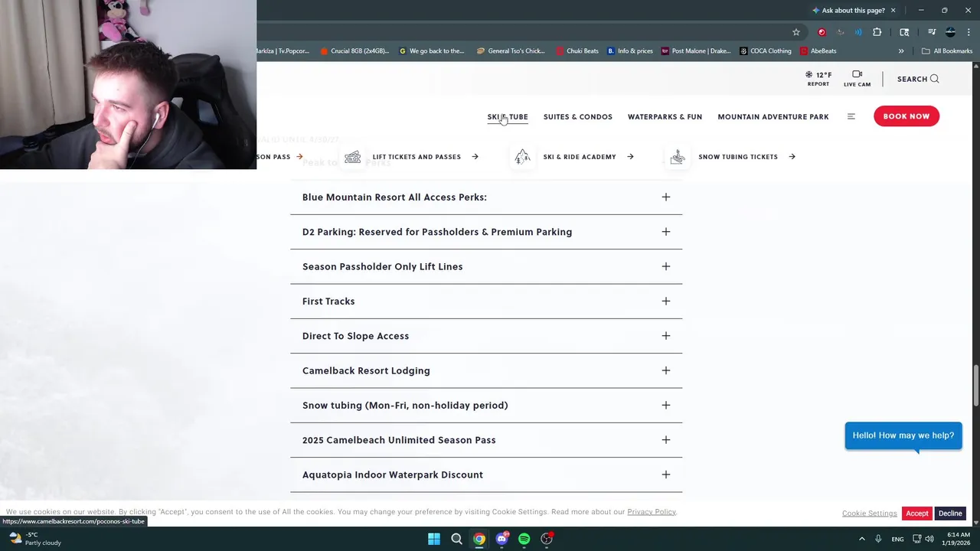Click Ask about this page suggestion
Viewport: 980px width, 551px height.
[x=848, y=11]
